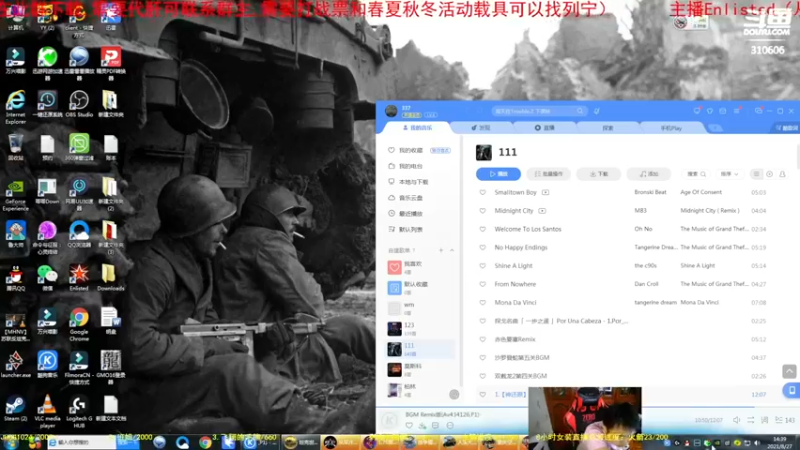
Task: Click the plus icon to create a playlist
Action: coord(441,251)
